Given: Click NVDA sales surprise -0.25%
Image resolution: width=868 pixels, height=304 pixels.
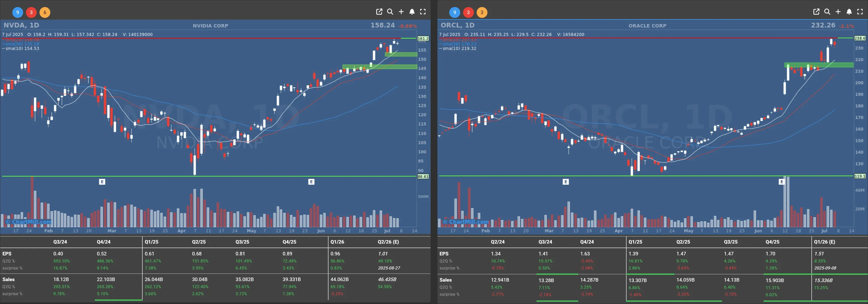Looking at the screenshot, I should click(x=337, y=294).
